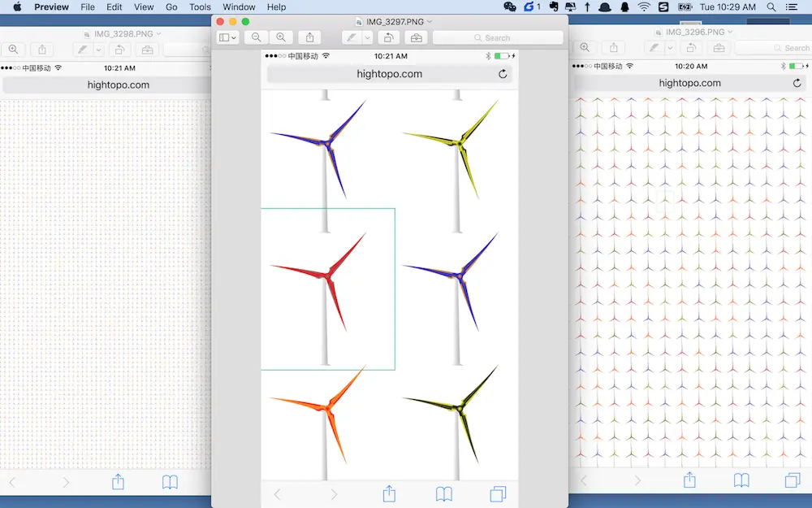The width and height of the screenshot is (812, 508).
Task: Open the Go menu
Action: click(x=171, y=7)
